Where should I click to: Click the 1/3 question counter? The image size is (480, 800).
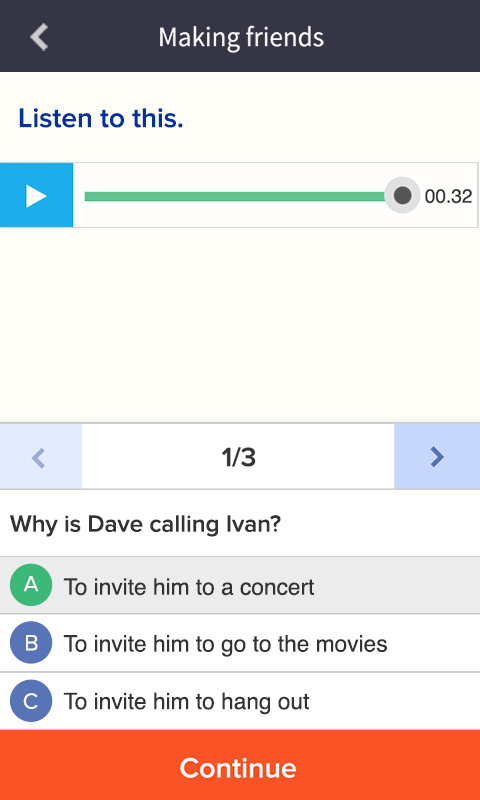point(238,458)
